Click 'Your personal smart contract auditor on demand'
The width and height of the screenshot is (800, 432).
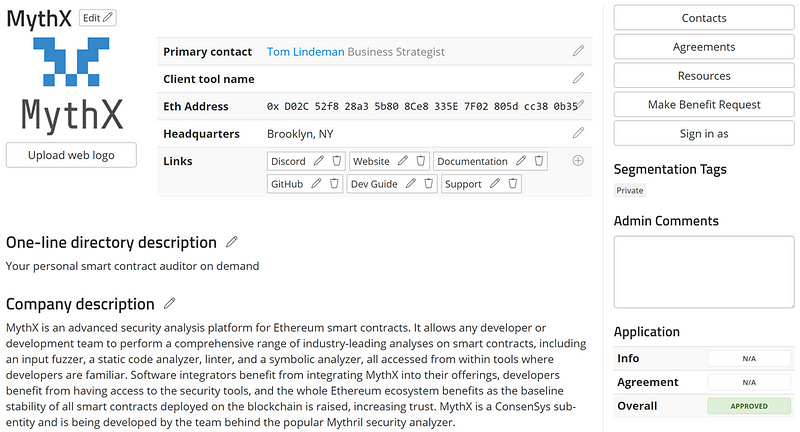coord(133,266)
